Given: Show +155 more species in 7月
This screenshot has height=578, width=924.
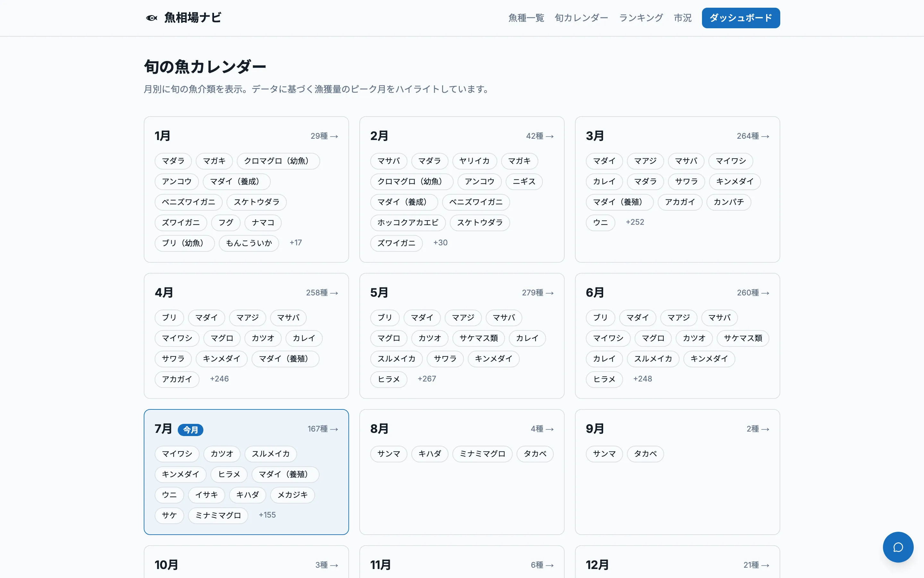Looking at the screenshot, I should coord(267,515).
